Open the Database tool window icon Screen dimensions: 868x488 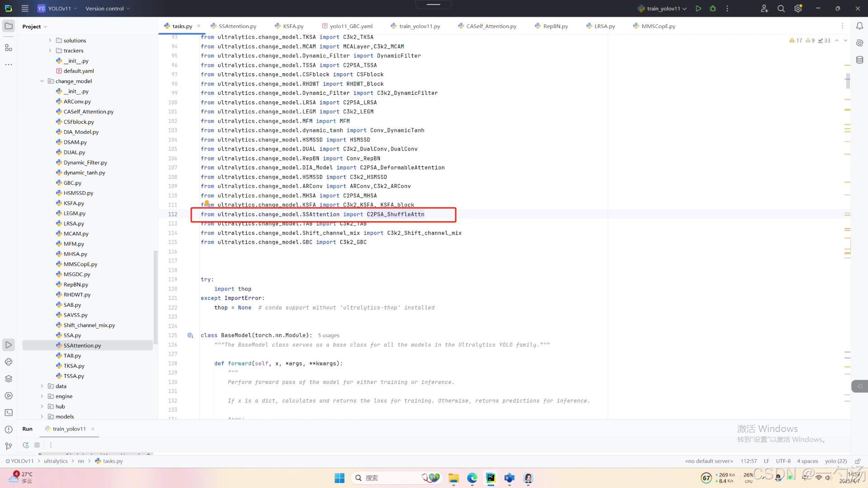pyautogui.click(x=859, y=60)
